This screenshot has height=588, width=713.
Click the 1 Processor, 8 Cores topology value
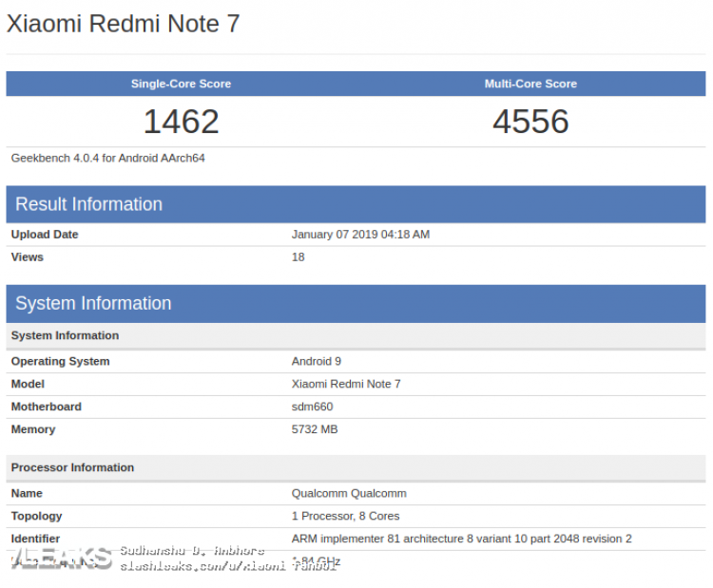point(345,516)
